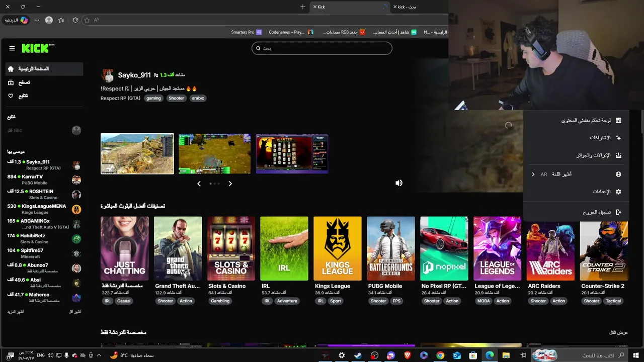This screenshot has width=644, height=362.
Task: Open ABGAMINGx recommended channel
Action: [44, 224]
